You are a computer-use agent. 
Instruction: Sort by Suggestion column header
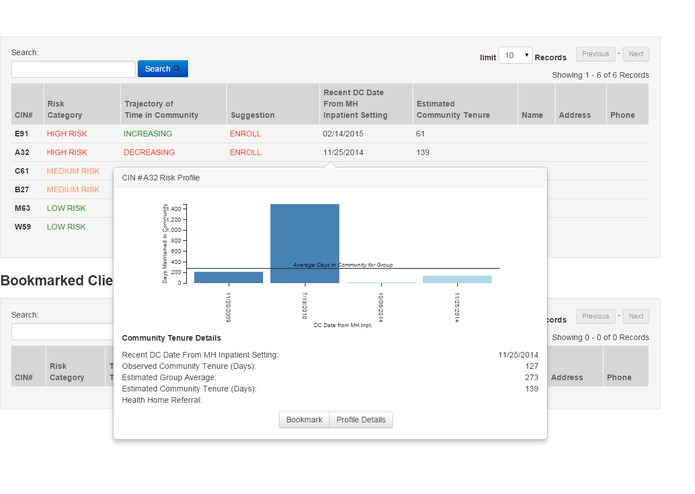point(273,104)
